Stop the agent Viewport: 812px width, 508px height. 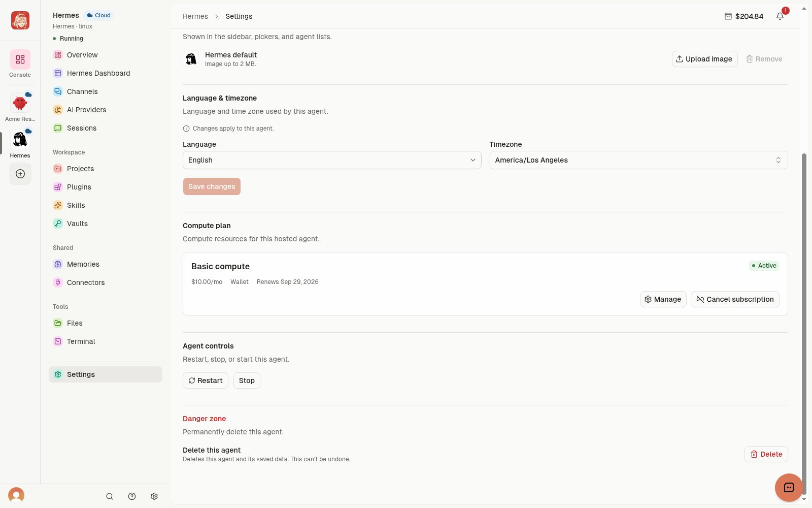click(247, 380)
